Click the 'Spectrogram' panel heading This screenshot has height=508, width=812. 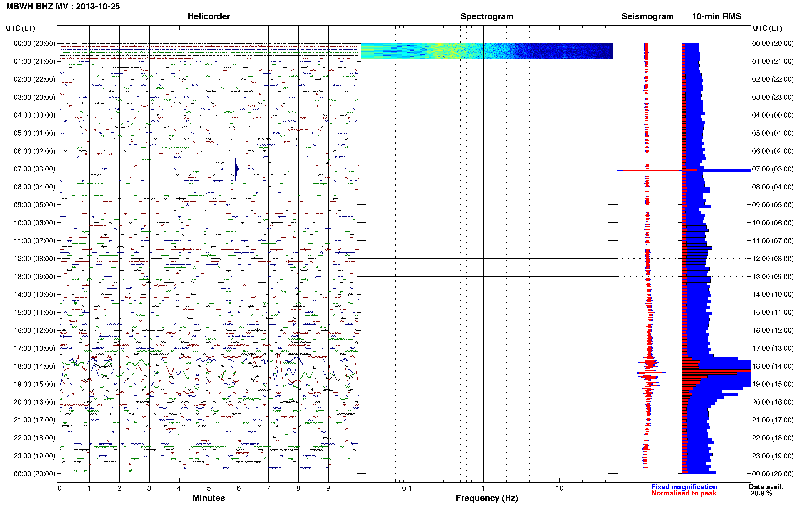pos(487,16)
